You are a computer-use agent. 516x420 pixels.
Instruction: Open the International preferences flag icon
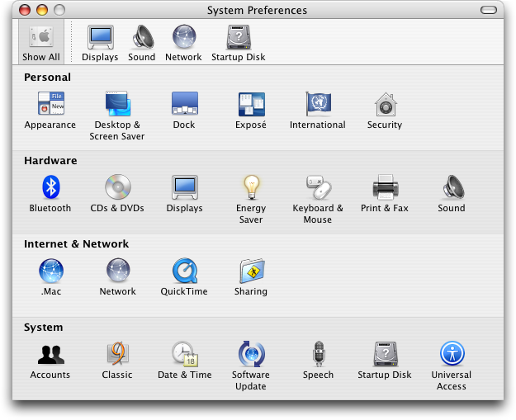point(318,104)
